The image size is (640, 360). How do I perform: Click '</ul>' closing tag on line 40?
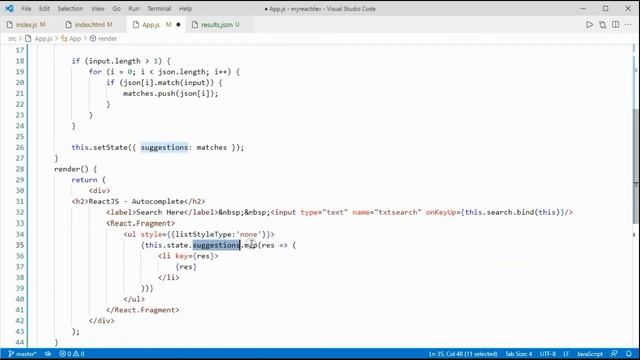(x=134, y=299)
